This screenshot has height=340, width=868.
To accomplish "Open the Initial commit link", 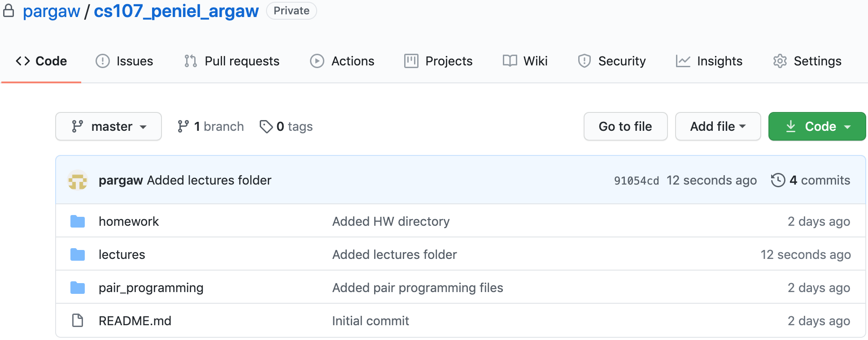I will [371, 321].
